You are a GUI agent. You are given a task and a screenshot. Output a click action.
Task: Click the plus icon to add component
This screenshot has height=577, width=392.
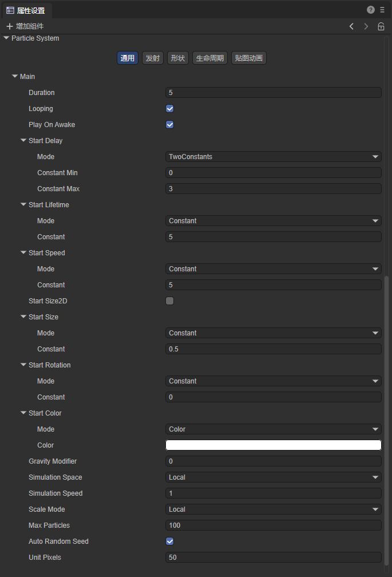[9, 26]
